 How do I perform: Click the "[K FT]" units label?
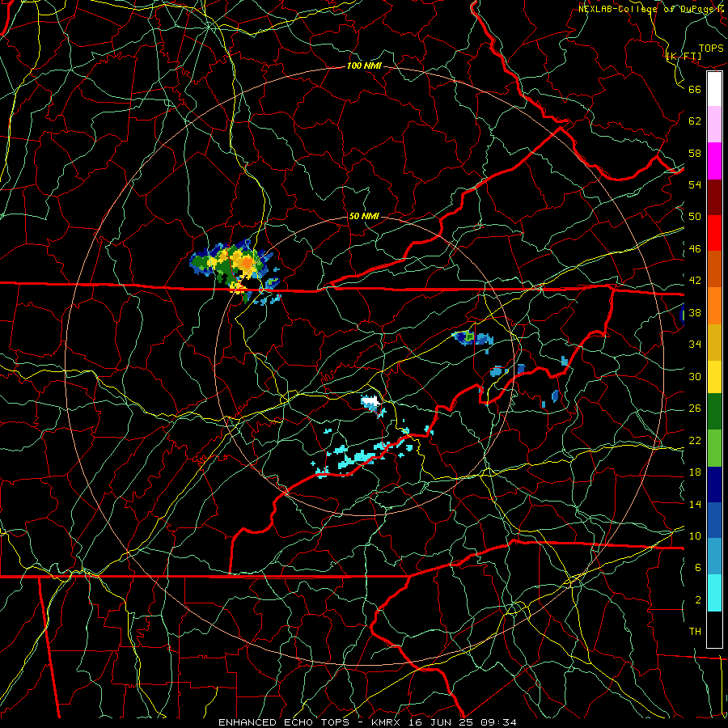[684, 57]
